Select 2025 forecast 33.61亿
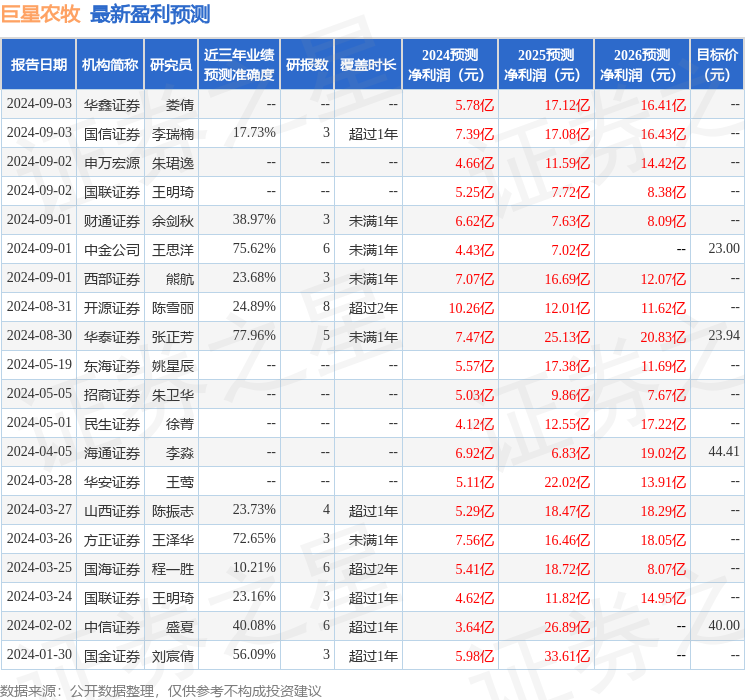The height and width of the screenshot is (700, 745). point(567,656)
